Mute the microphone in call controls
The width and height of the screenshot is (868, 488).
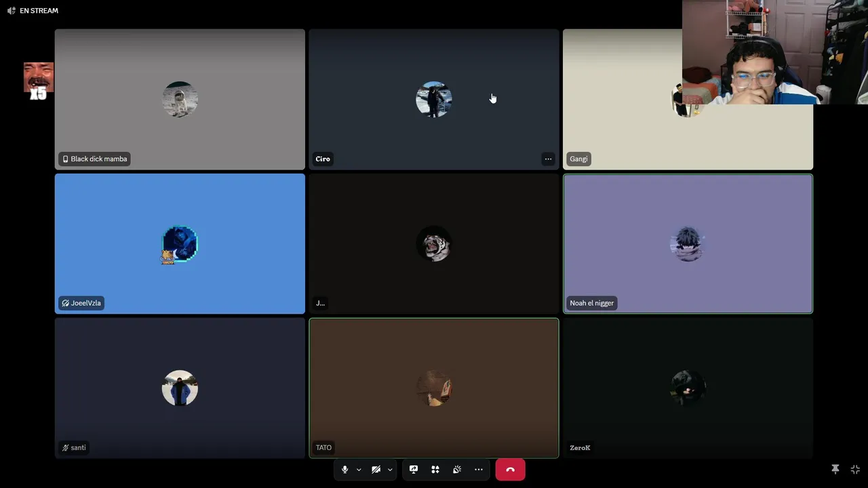pos(344,470)
